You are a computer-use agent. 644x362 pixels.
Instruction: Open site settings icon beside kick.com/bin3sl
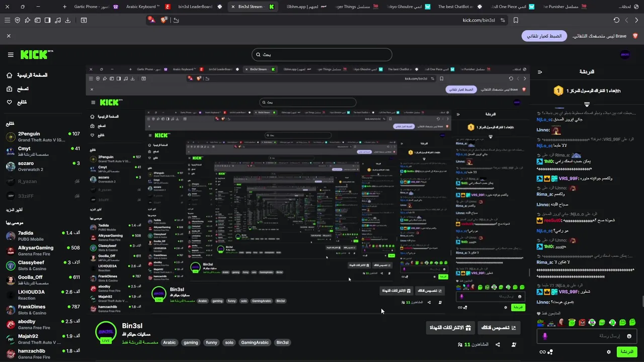pos(504,20)
